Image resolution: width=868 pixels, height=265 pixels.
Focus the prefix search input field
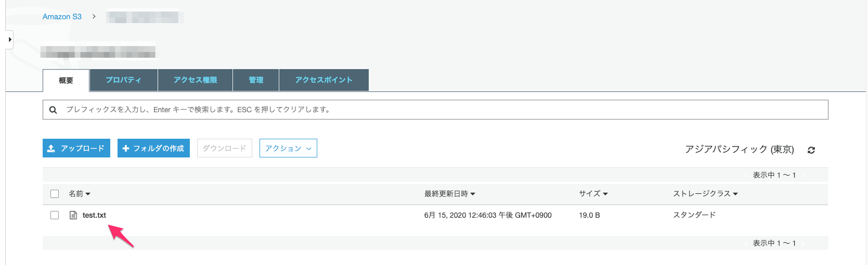435,110
